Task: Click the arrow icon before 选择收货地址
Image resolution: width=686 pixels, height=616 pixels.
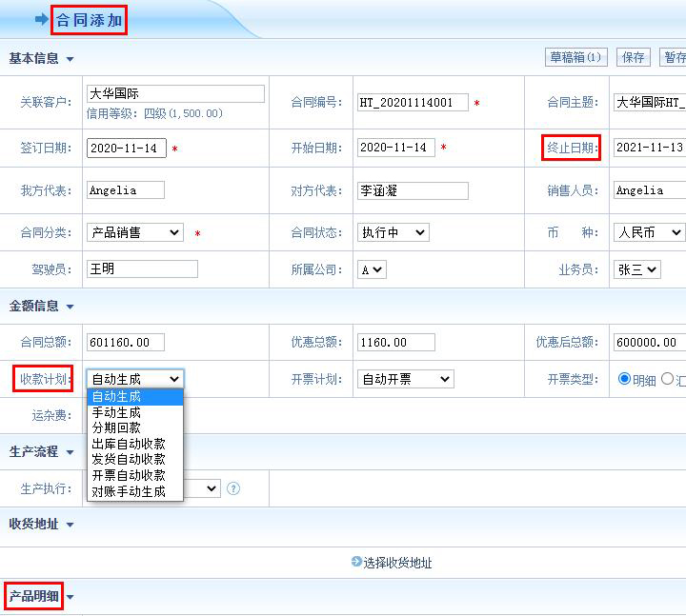Action: coord(356,562)
